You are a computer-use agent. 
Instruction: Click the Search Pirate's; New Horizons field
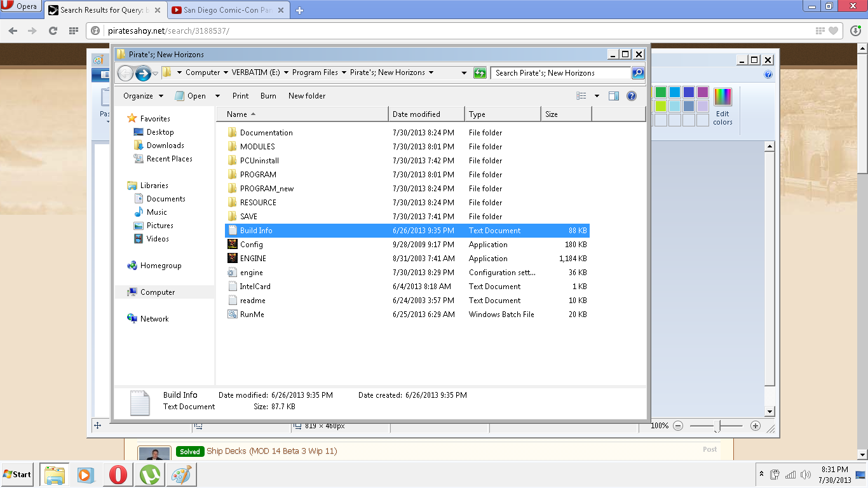coord(562,73)
